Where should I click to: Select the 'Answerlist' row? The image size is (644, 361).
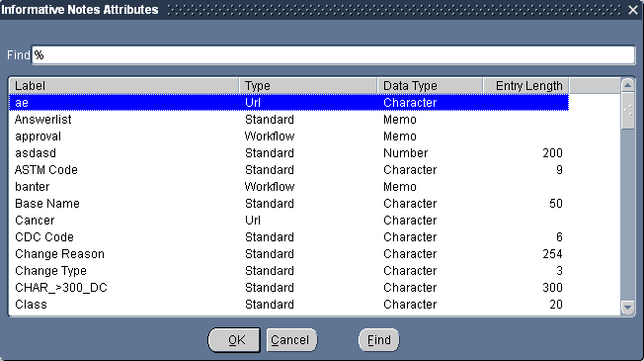click(x=289, y=120)
